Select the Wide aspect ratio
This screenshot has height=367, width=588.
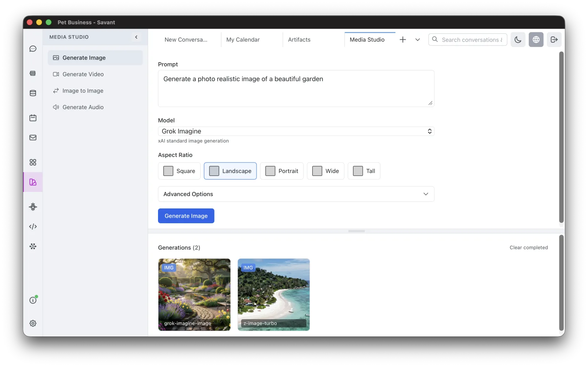click(x=326, y=171)
